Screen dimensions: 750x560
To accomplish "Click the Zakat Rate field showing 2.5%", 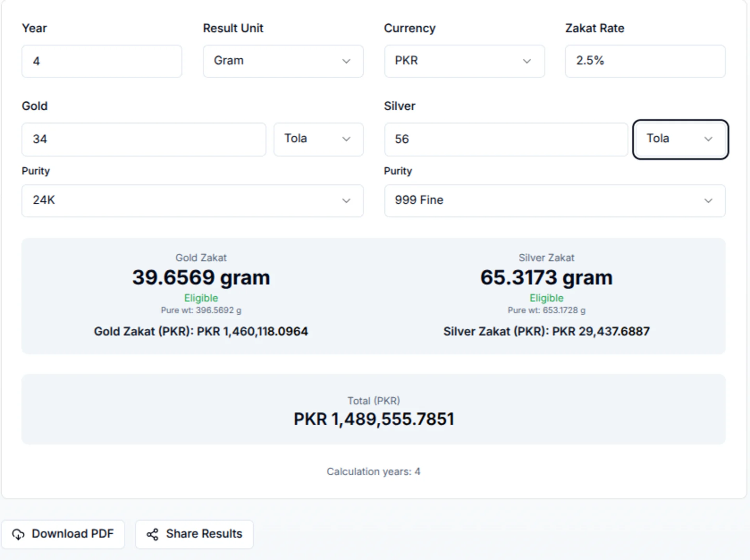I will tap(645, 61).
